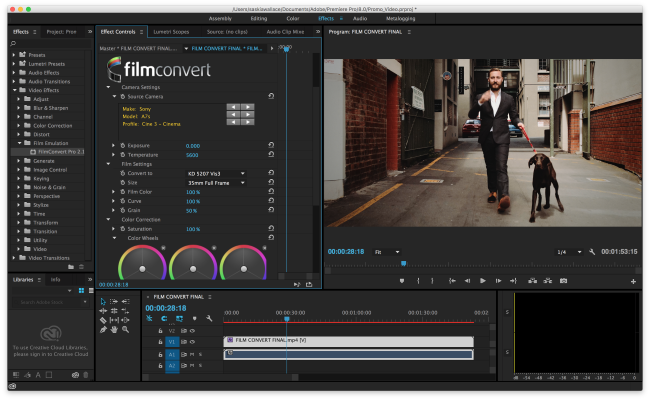
Task: Open the Audio Clip Mixer tab
Action: [285, 32]
